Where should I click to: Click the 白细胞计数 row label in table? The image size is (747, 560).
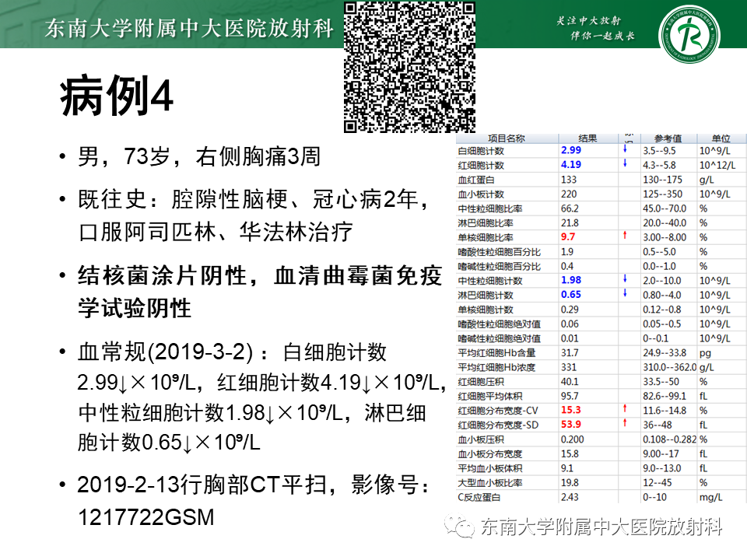[x=481, y=151]
